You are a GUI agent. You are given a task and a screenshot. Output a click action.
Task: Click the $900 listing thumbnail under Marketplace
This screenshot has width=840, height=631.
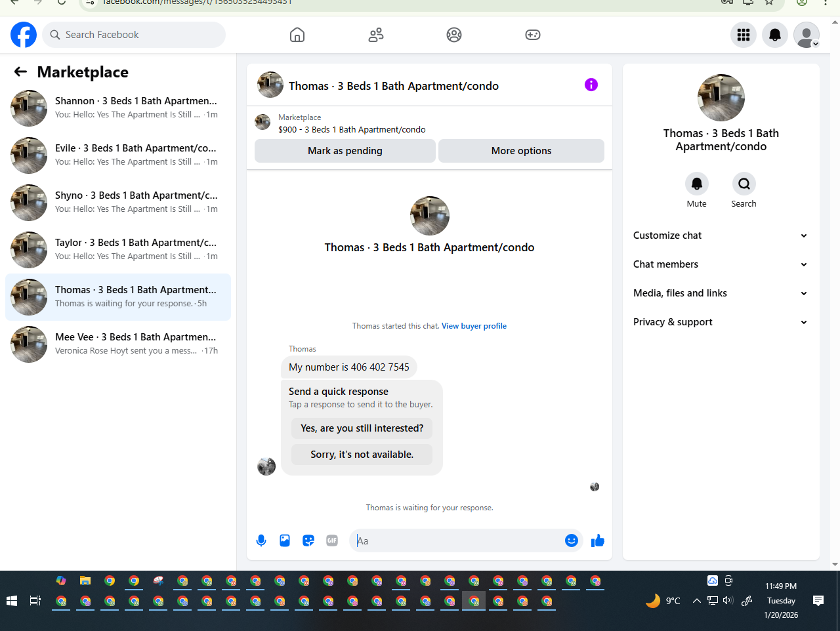pyautogui.click(x=262, y=122)
